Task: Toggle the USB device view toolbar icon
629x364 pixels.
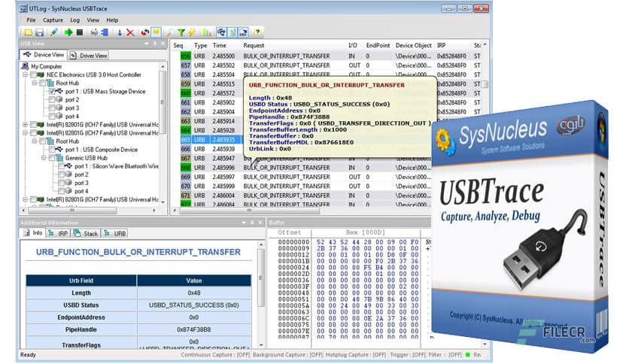Action: [x=221, y=32]
